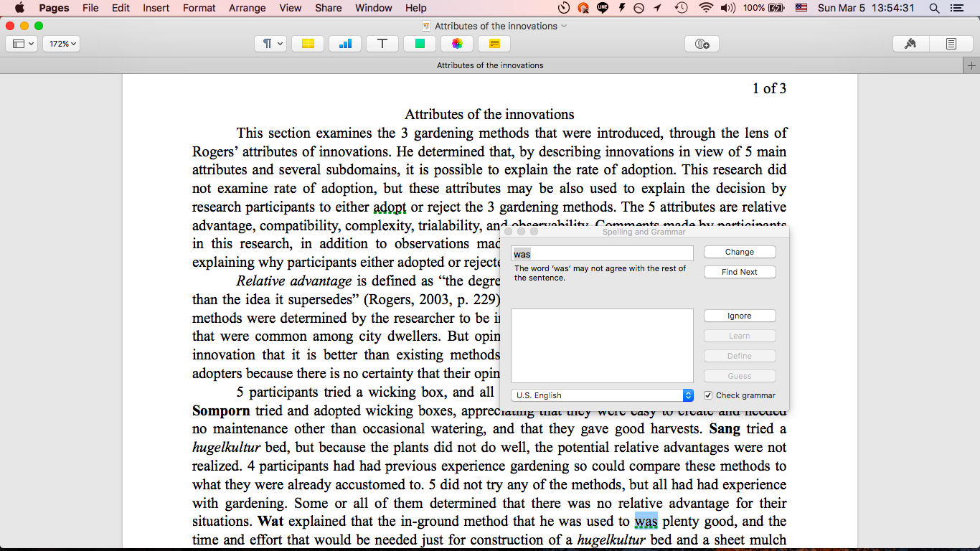The width and height of the screenshot is (980, 551).
Task: Insert a table with the Table icon
Action: pos(308,44)
